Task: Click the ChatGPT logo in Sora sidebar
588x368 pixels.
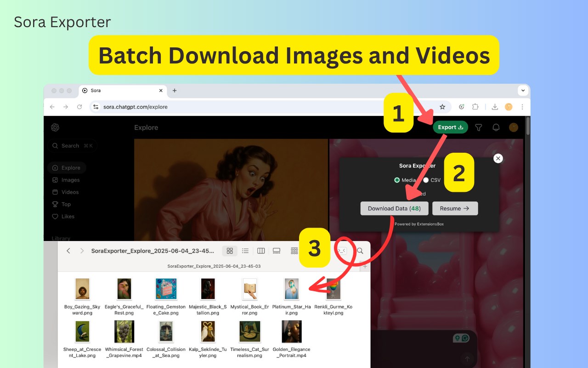Action: 55,127
